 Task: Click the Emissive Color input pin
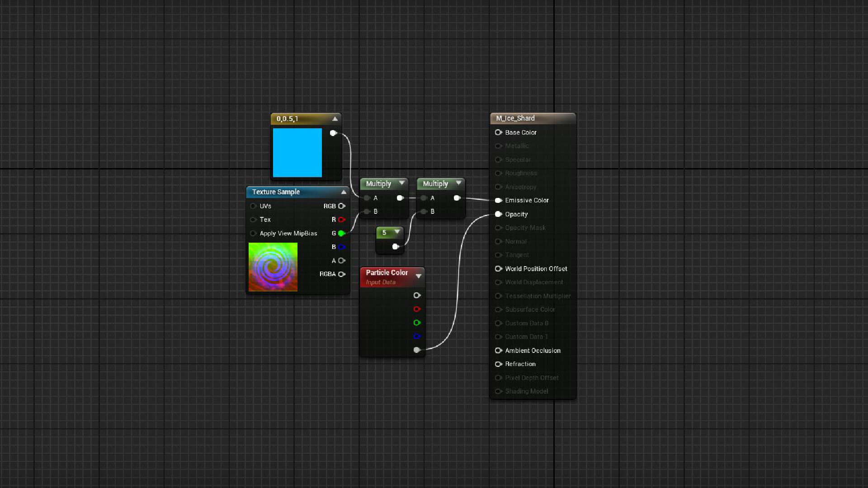(x=498, y=200)
